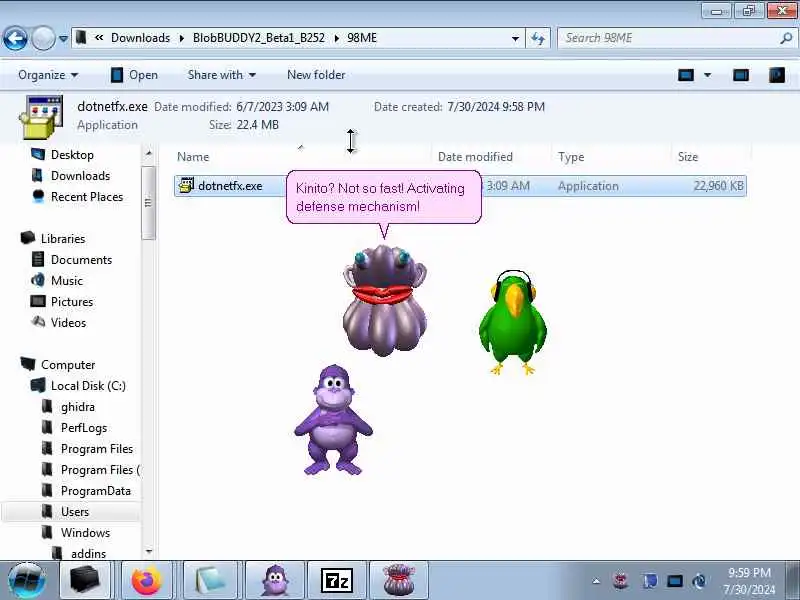Click the purple blob character with red lips

pyautogui.click(x=385, y=300)
